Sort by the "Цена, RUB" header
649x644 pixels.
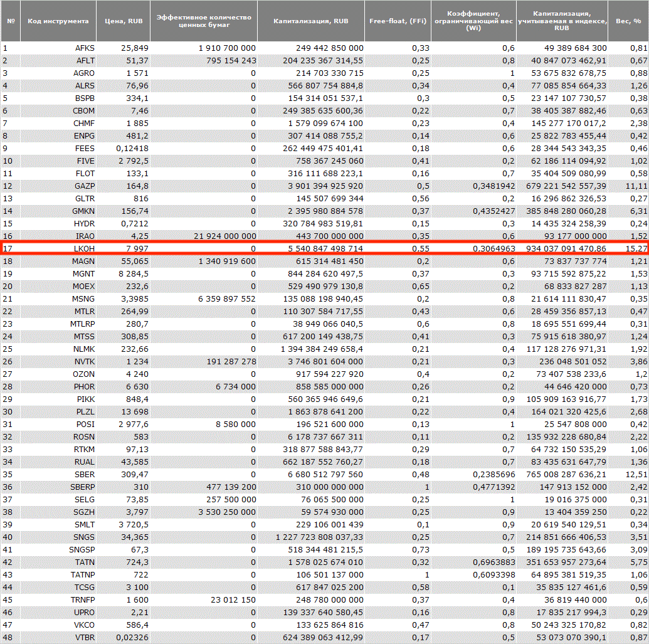(x=124, y=21)
